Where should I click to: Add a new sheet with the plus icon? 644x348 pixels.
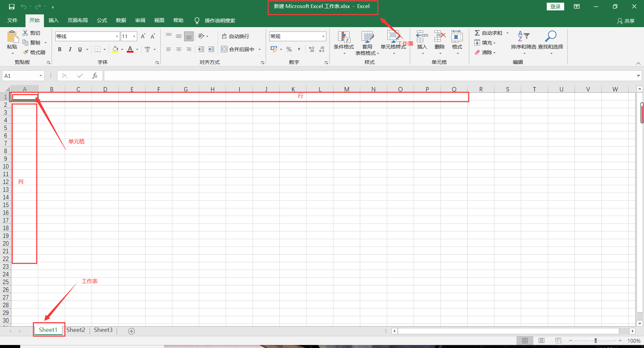(131, 331)
